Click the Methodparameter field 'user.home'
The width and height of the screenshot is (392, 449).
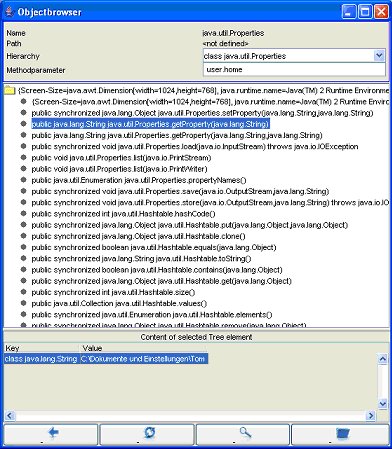tap(294, 69)
